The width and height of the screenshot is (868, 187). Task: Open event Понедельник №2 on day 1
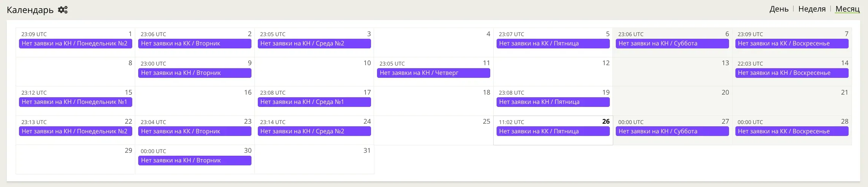[75, 44]
